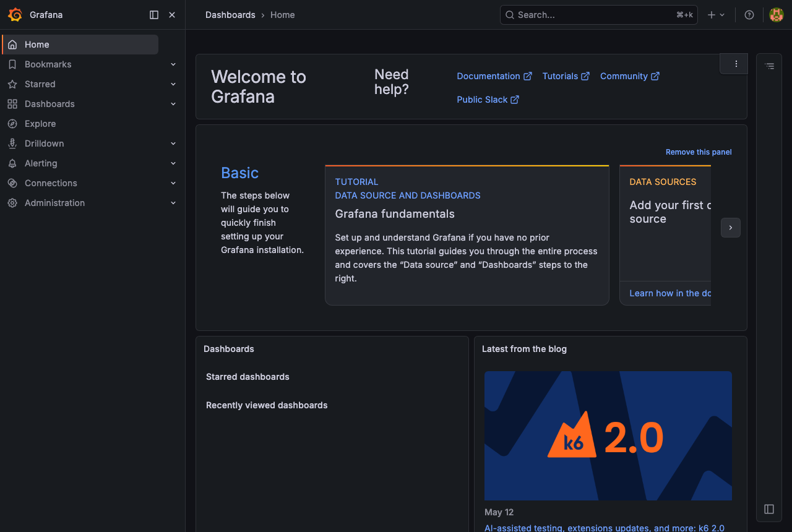Viewport: 792px width, 532px height.
Task: Click the k6 2.0 blog thumbnail
Action: coord(608,435)
